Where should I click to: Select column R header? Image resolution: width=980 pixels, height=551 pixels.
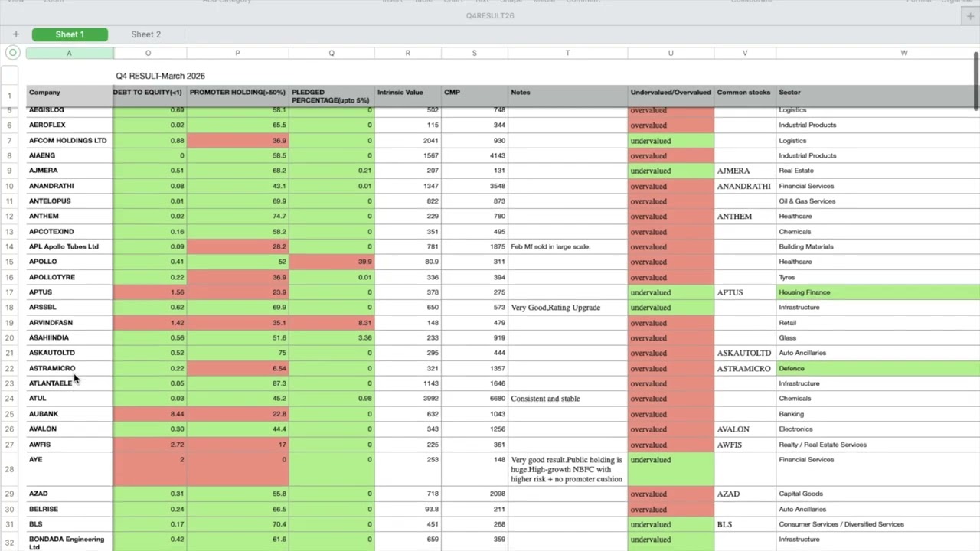click(x=407, y=53)
